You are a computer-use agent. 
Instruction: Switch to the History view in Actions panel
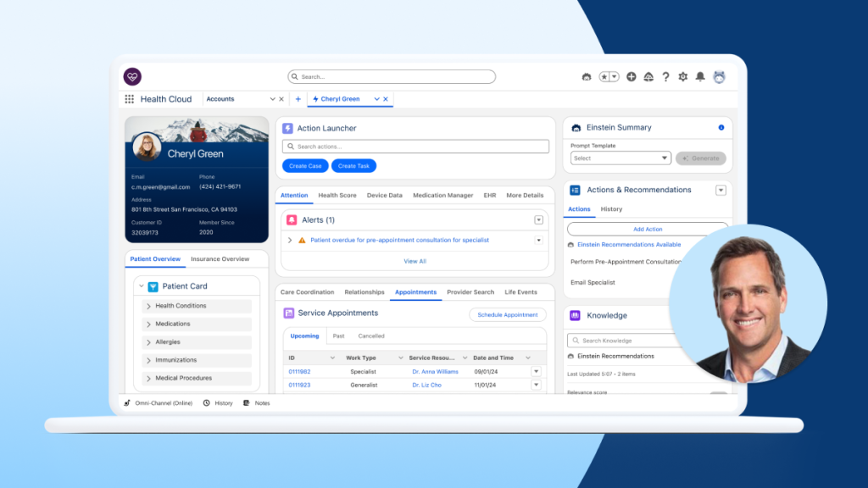tap(611, 208)
